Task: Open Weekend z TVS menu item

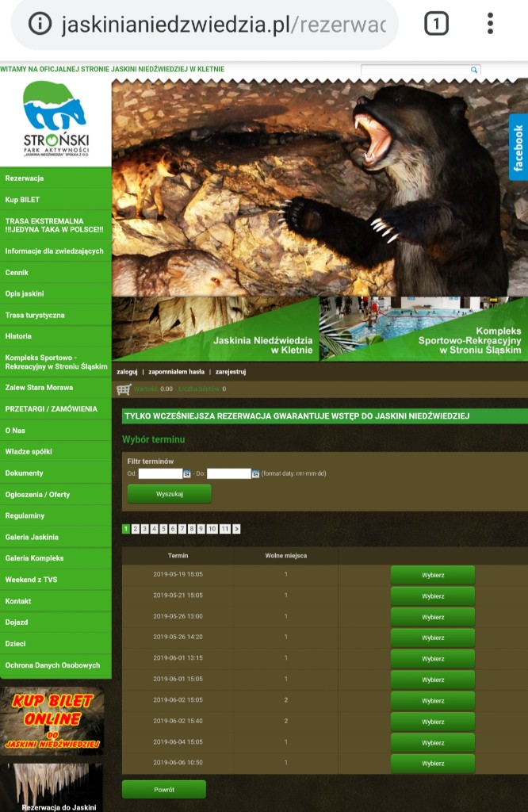Action: tap(55, 580)
